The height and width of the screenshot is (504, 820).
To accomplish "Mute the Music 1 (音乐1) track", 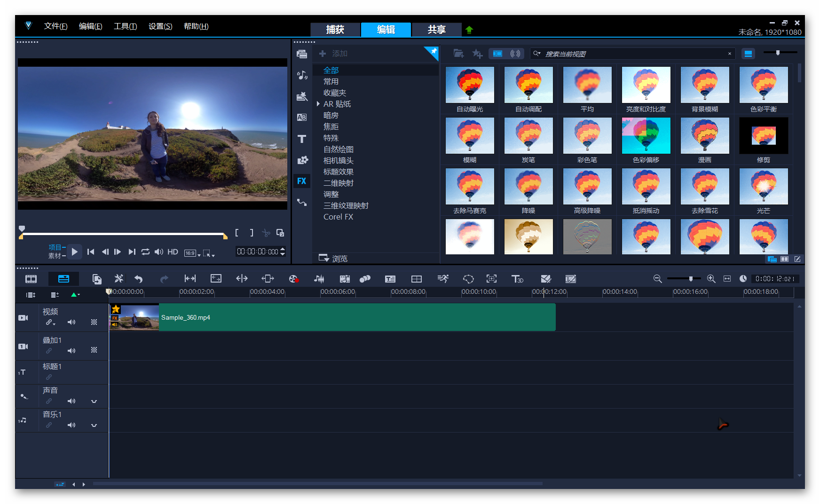I will (71, 425).
